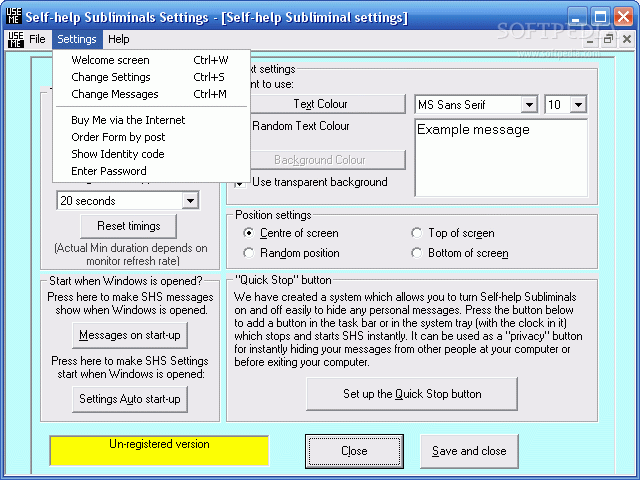The height and width of the screenshot is (480, 640).
Task: Click Messages on start-up button
Action: click(130, 335)
